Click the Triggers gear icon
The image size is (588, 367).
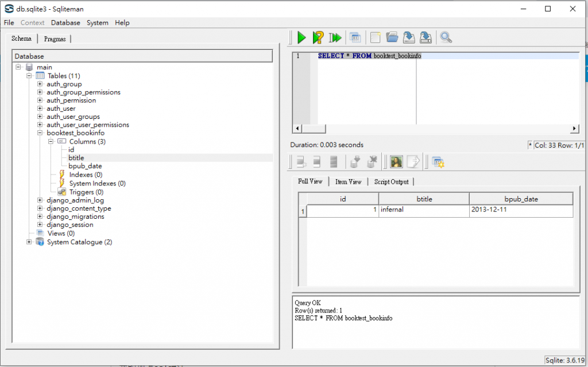click(62, 192)
